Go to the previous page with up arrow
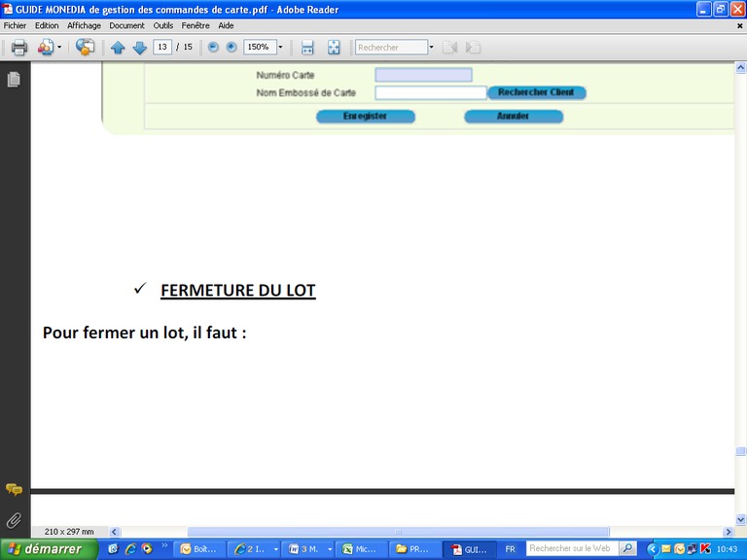 pos(118,47)
